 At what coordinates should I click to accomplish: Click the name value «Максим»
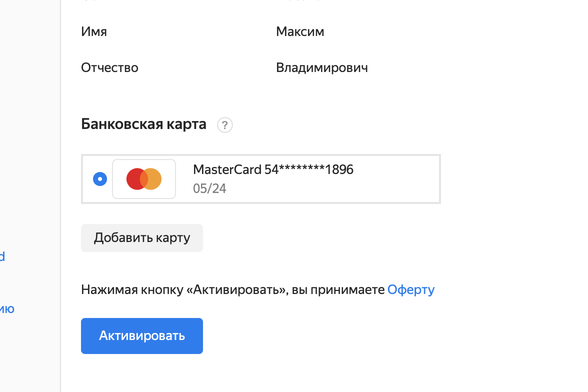tap(300, 32)
